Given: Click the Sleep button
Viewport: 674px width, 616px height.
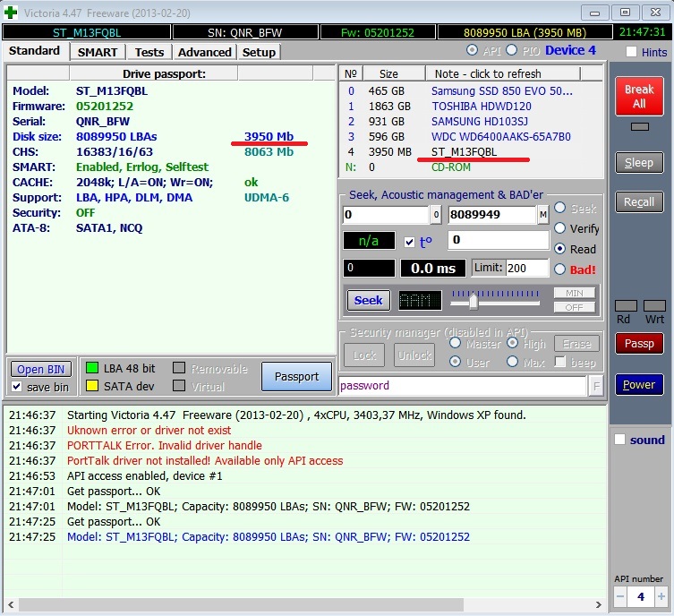Looking at the screenshot, I should [639, 162].
